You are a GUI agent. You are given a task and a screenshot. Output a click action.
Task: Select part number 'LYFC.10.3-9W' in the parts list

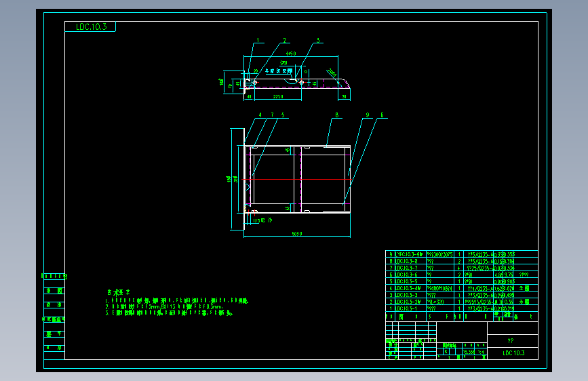[x=409, y=255]
